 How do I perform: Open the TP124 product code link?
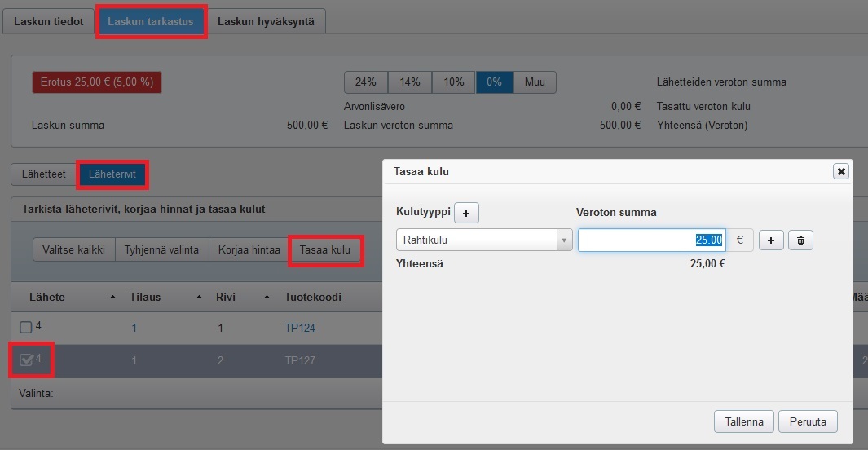coord(299,328)
